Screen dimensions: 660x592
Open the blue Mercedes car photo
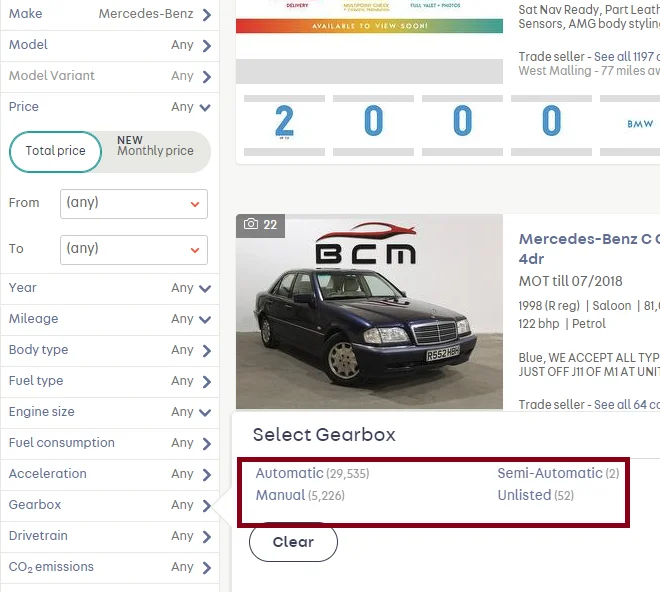pos(369,312)
